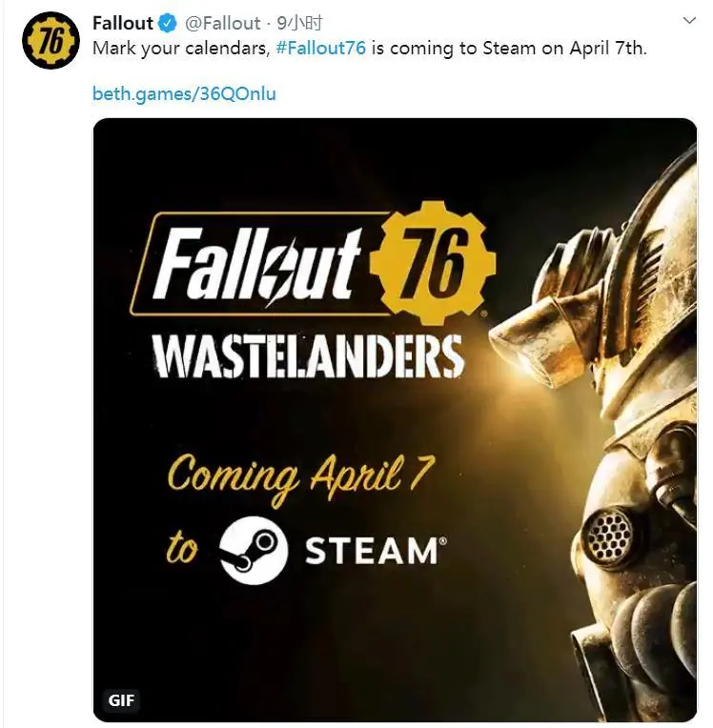Open the #Fallout76 hashtag
The height and width of the screenshot is (728, 713).
(320, 49)
